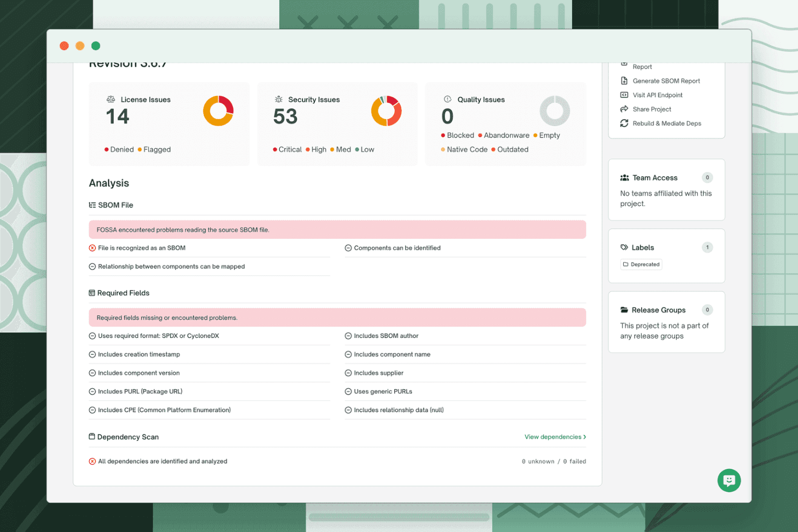Click the 0 unknown / 0 failed status
Image resolution: width=798 pixels, height=532 pixels.
554,461
